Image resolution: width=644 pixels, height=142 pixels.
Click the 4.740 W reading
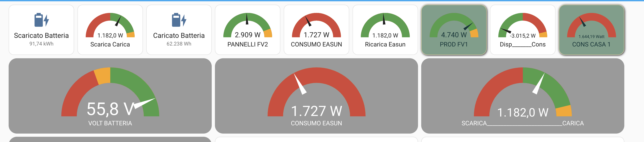click(454, 35)
